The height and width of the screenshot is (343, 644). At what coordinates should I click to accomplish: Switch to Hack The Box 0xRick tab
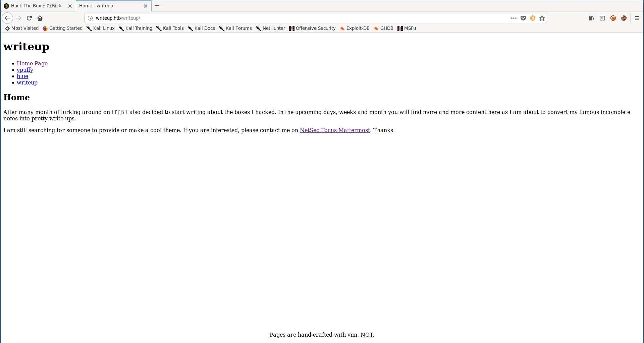[x=36, y=6]
